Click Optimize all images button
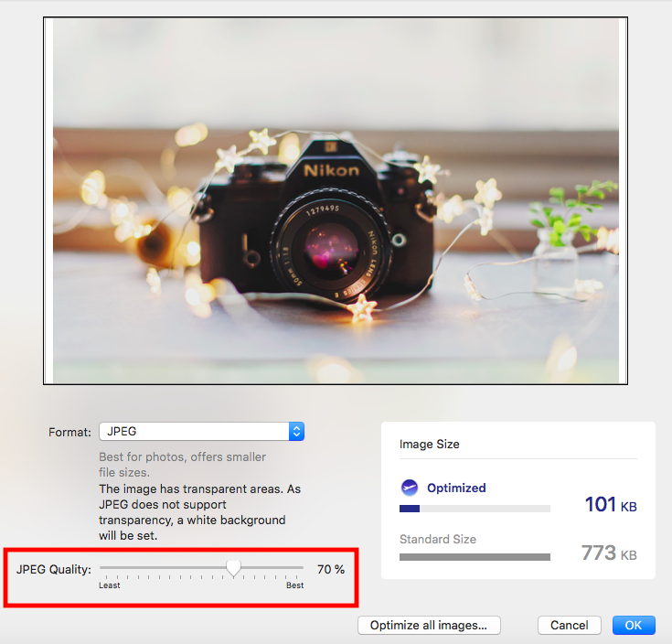The height and width of the screenshot is (644, 672). [x=429, y=625]
